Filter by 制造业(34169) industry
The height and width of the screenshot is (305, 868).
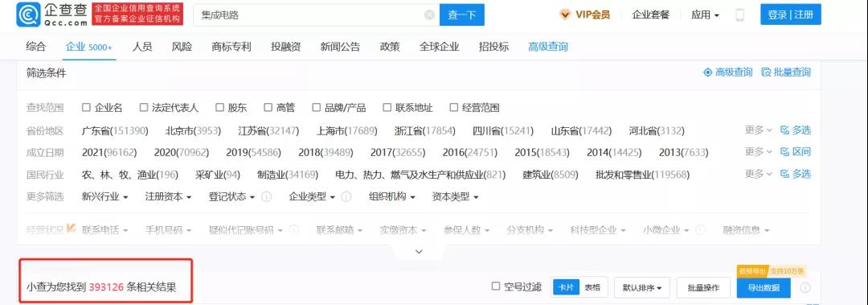point(288,175)
